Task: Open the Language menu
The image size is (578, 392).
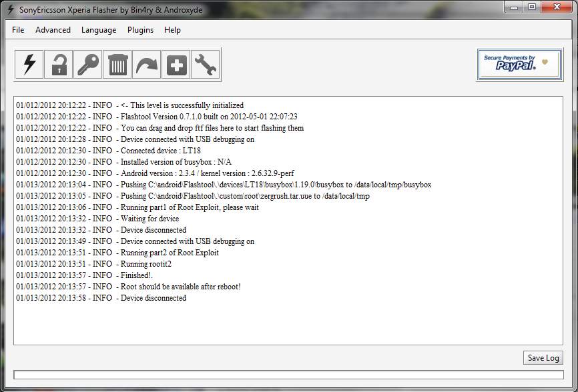Action: (x=99, y=30)
